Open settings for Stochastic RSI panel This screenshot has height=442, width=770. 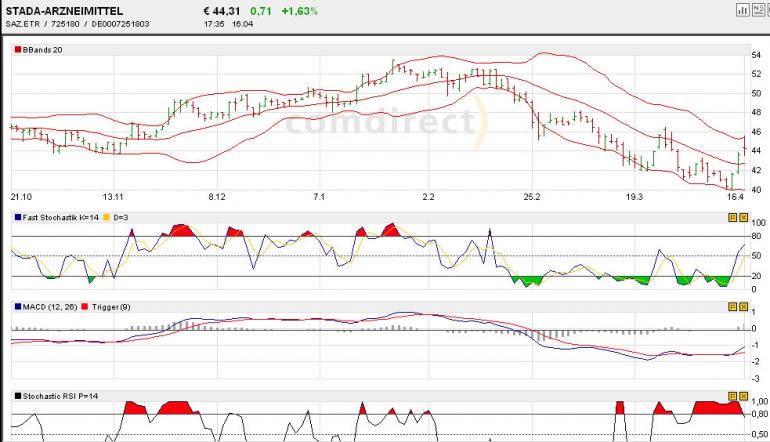[x=733, y=396]
